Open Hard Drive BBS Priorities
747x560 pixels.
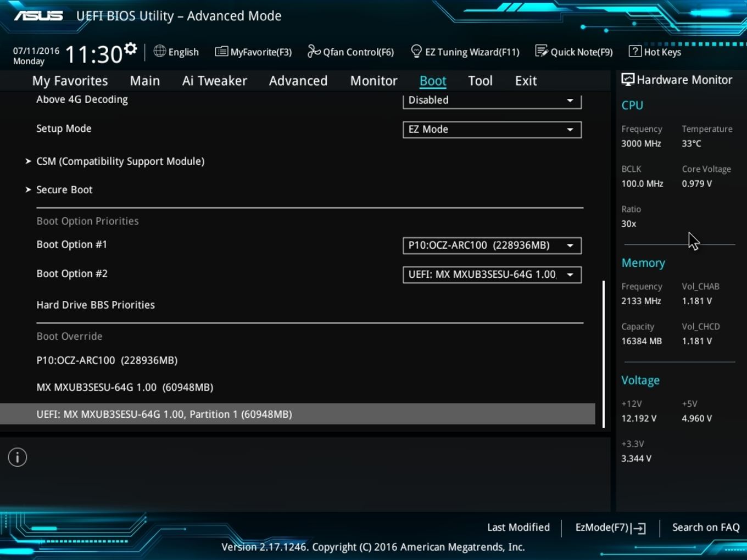[x=96, y=305]
